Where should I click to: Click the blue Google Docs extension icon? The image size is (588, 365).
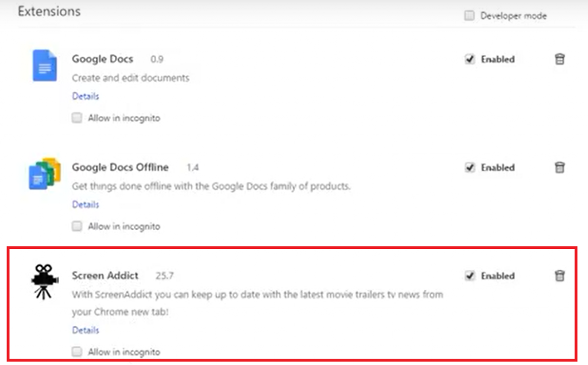coord(44,65)
